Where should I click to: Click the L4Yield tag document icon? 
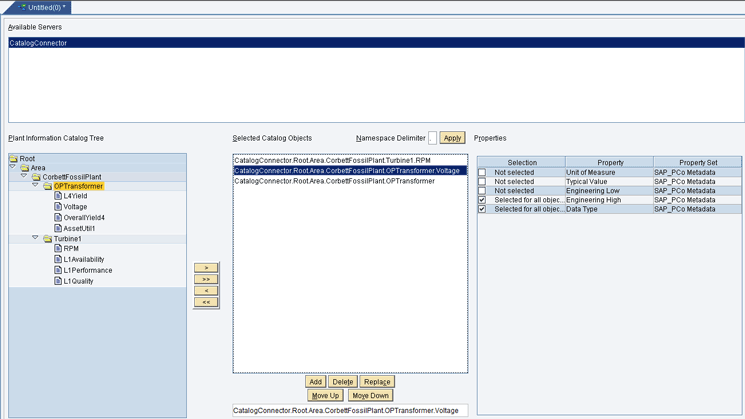[58, 196]
